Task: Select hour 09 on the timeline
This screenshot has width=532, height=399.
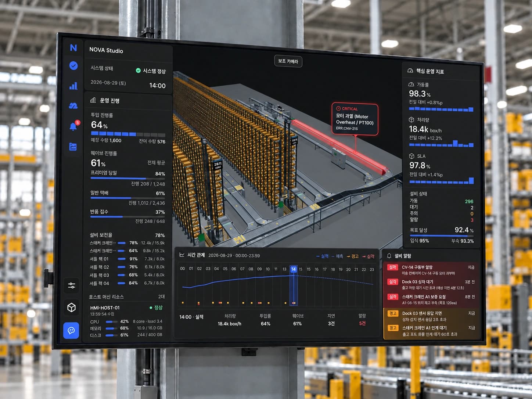Action: pyautogui.click(x=259, y=269)
